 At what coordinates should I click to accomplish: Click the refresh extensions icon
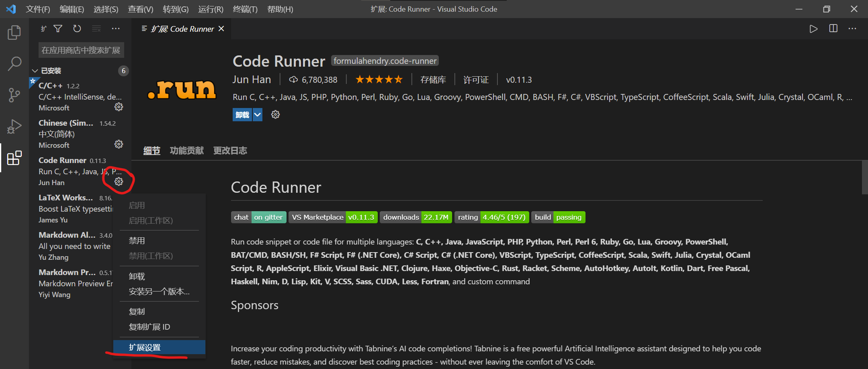77,29
